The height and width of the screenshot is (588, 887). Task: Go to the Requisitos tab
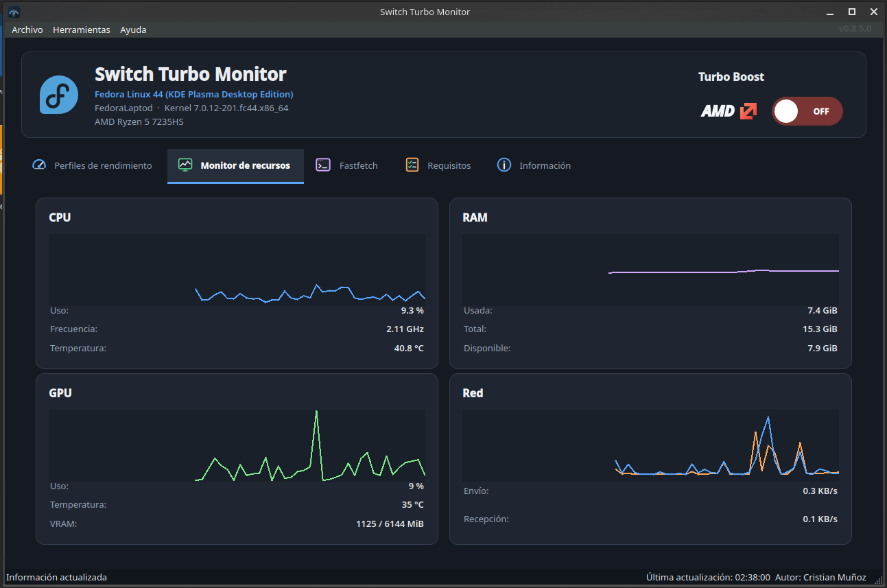438,165
